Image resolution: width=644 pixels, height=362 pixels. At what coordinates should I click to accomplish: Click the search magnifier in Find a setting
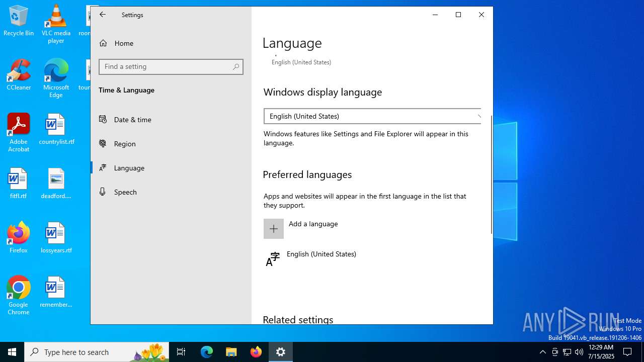click(236, 67)
